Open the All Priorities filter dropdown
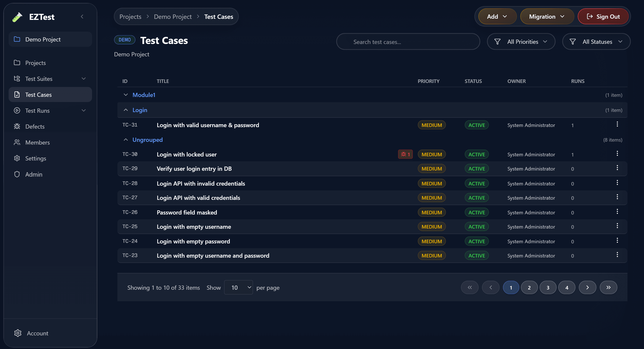The width and height of the screenshot is (644, 349). [x=521, y=41]
